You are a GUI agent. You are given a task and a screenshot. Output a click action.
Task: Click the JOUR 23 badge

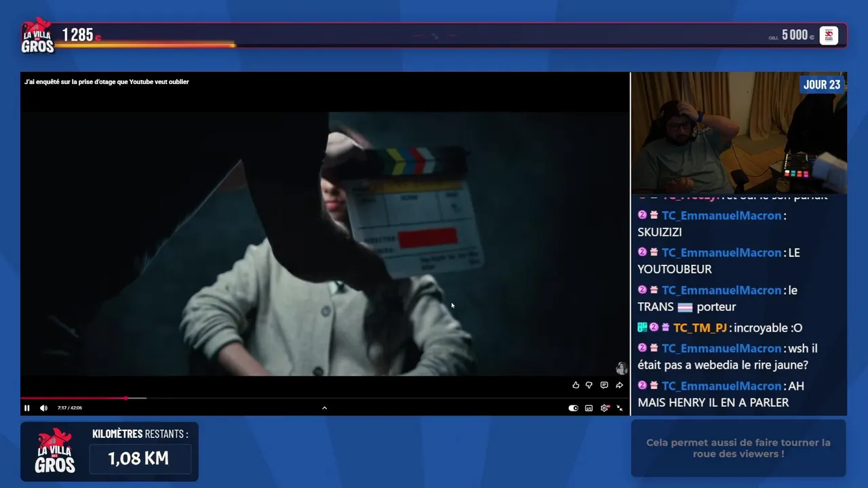pyautogui.click(x=822, y=85)
